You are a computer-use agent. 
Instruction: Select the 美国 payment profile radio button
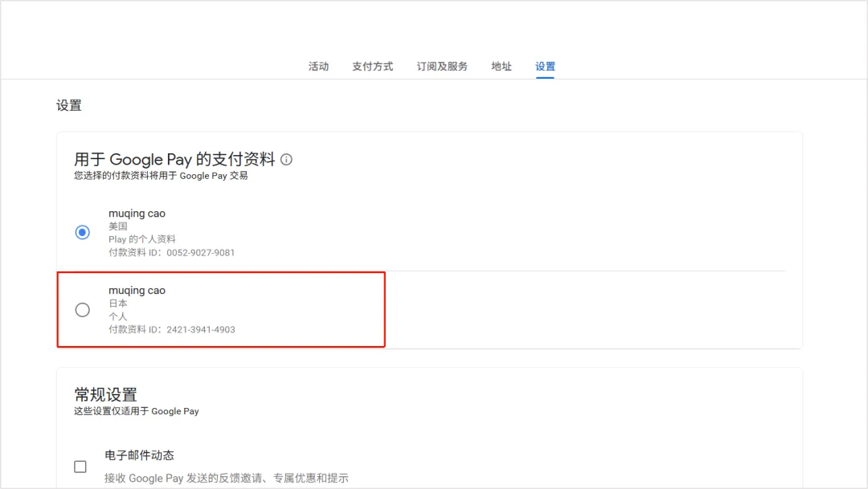82,232
